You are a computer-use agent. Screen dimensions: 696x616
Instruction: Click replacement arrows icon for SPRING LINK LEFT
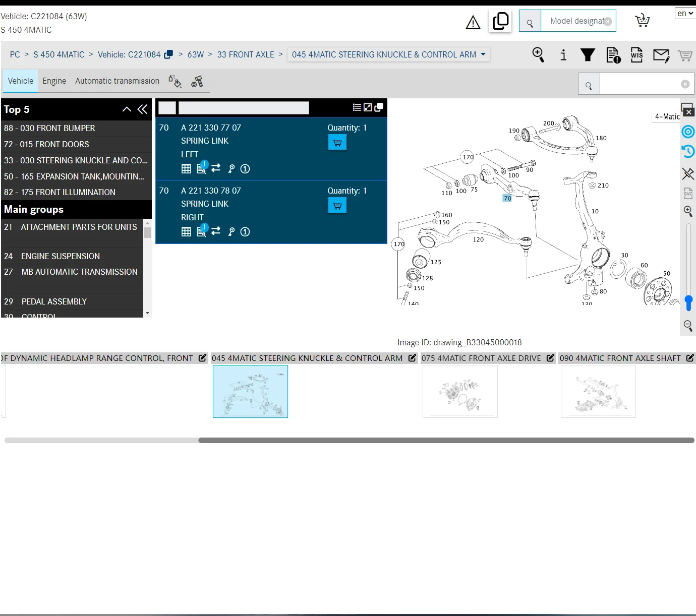(x=216, y=168)
